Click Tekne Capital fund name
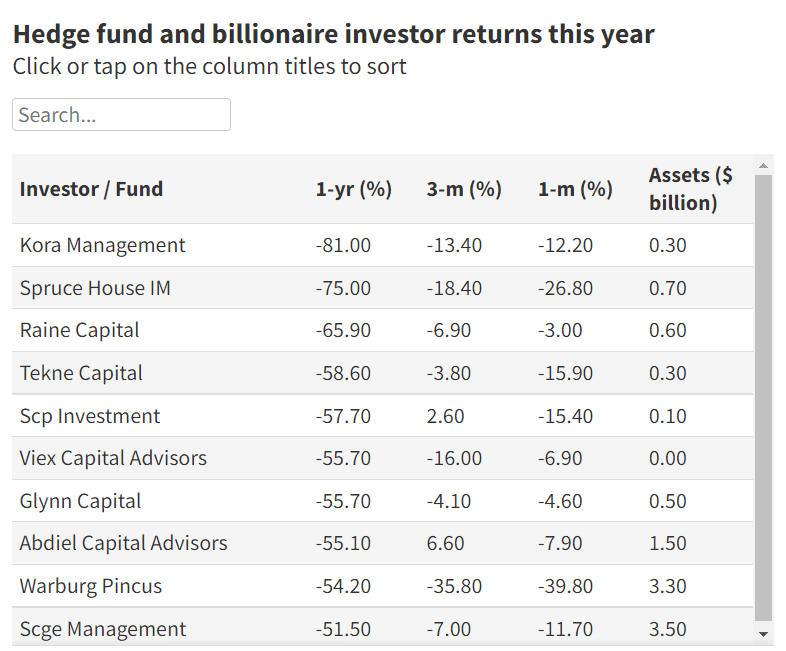Image resolution: width=786 pixels, height=651 pixels. 81,373
